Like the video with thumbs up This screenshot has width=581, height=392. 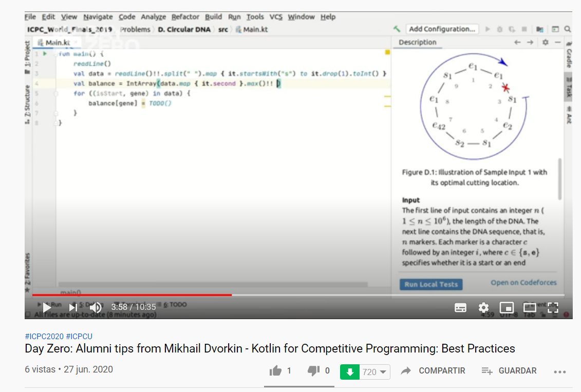(x=276, y=370)
